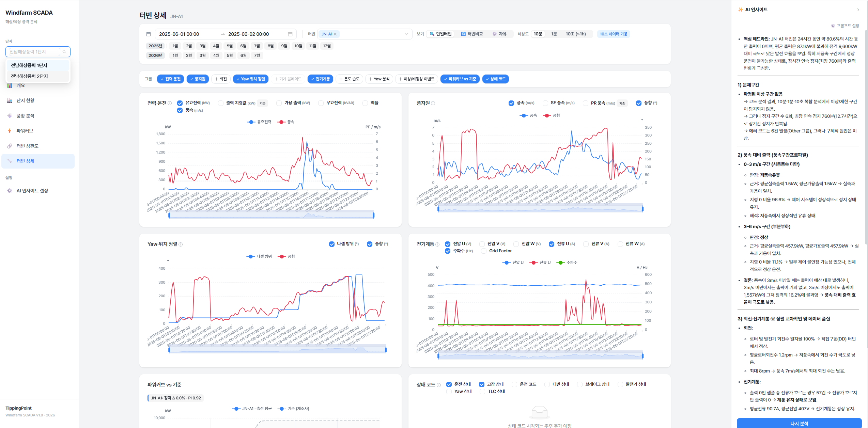Show info icon beside Yaw·위치 정렬 title

tap(181, 244)
